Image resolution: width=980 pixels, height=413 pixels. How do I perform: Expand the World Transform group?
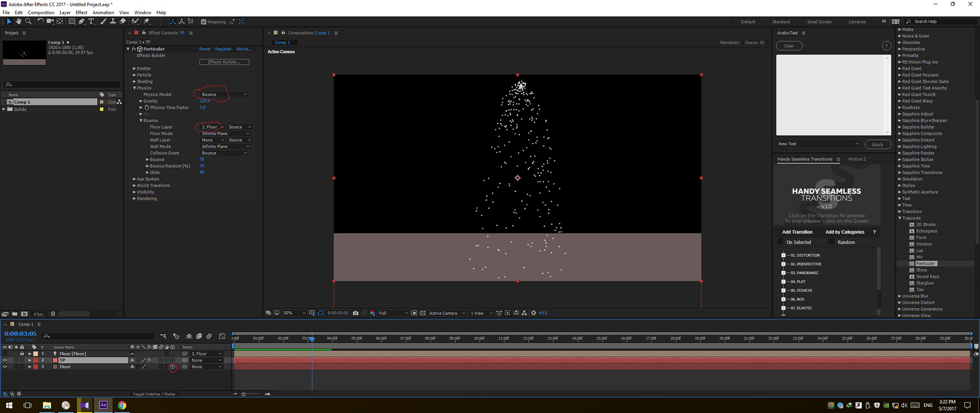[134, 186]
